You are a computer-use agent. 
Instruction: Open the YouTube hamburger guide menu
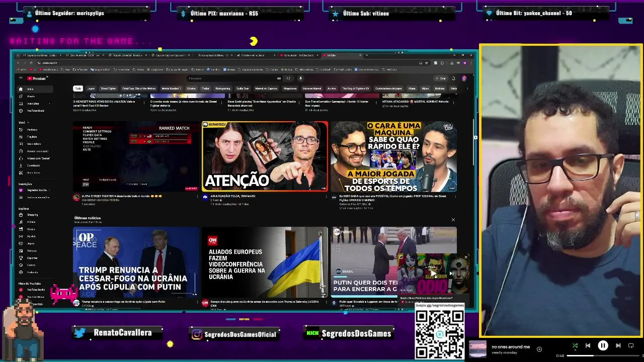pyautogui.click(x=21, y=78)
